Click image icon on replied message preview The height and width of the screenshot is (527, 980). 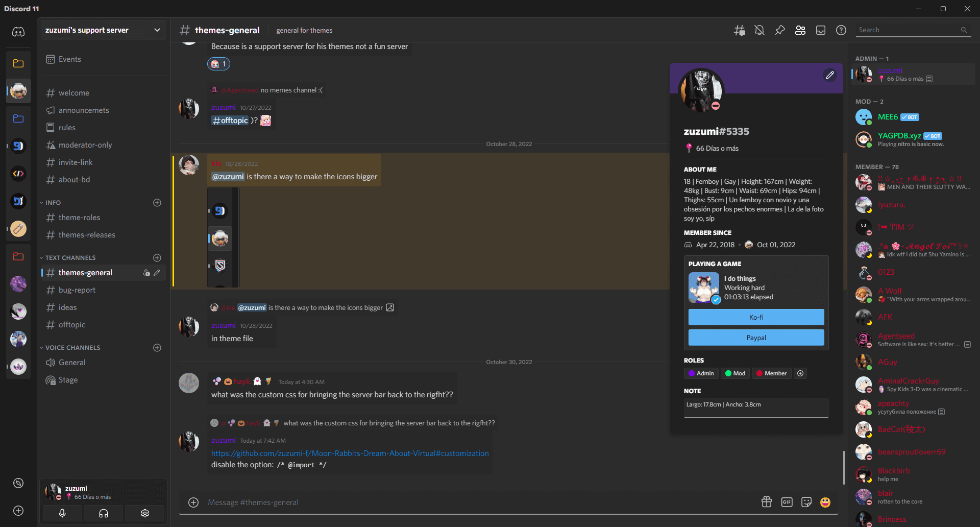pos(390,307)
